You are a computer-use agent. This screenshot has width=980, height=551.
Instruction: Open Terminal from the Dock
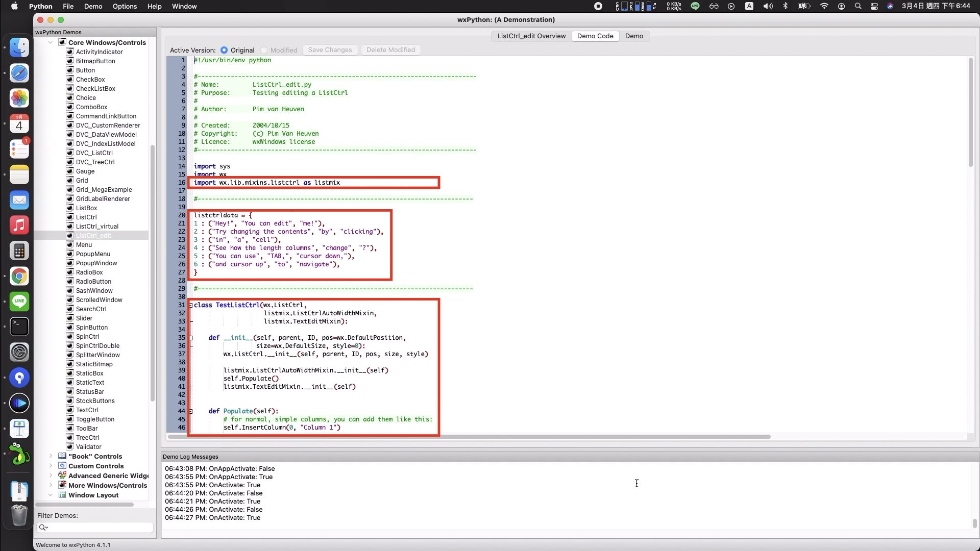click(19, 327)
